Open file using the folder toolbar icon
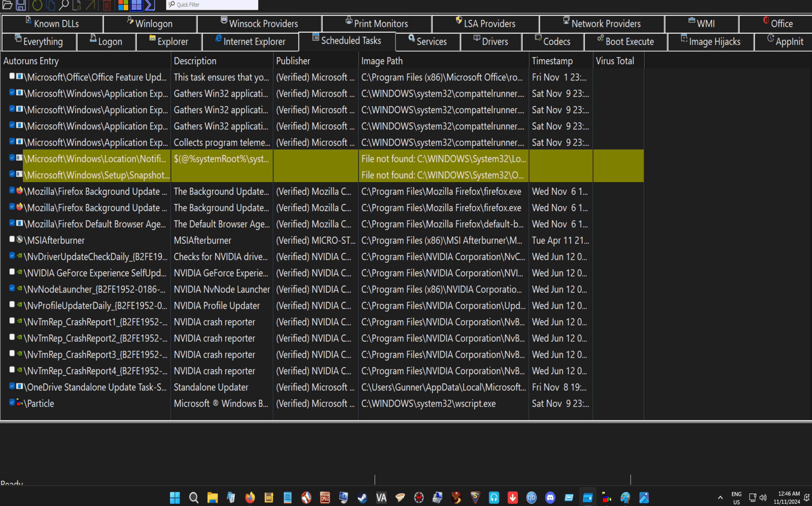The height and width of the screenshot is (506, 812). pos(7,5)
